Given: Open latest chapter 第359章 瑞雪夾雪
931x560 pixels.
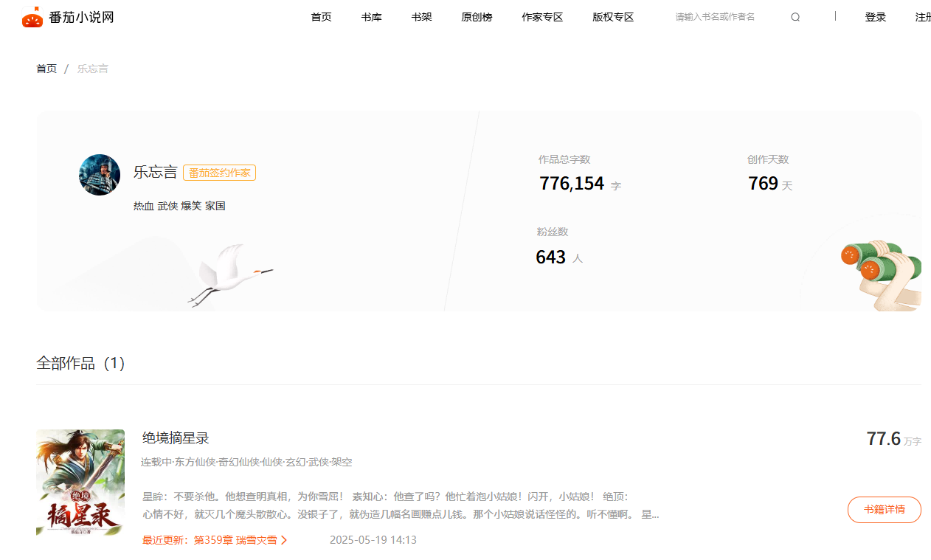Looking at the screenshot, I should click(x=235, y=540).
